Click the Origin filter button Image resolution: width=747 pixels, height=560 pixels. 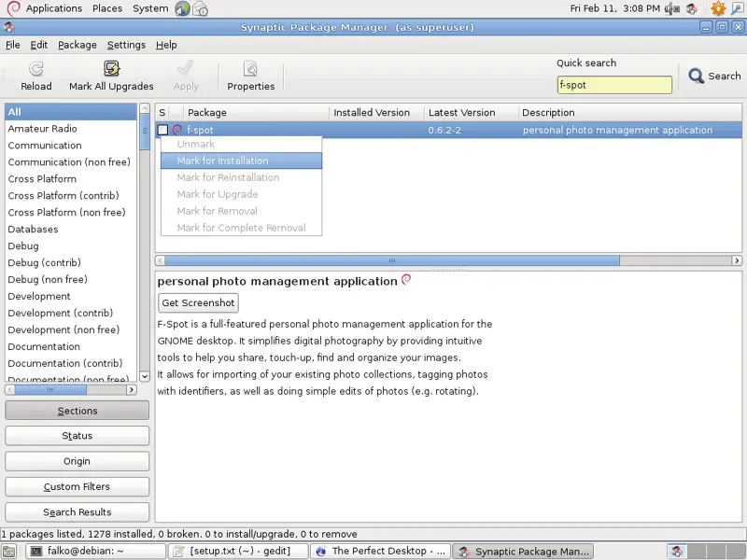pyautogui.click(x=78, y=461)
